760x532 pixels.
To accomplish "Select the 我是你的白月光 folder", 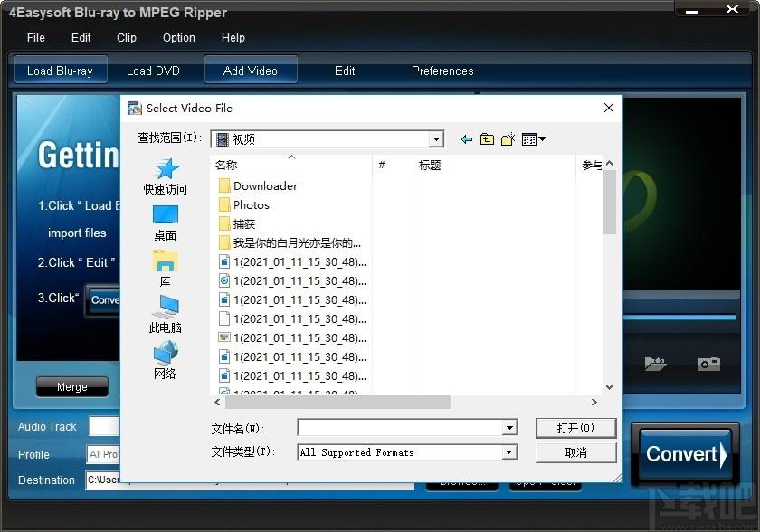I will pos(290,243).
